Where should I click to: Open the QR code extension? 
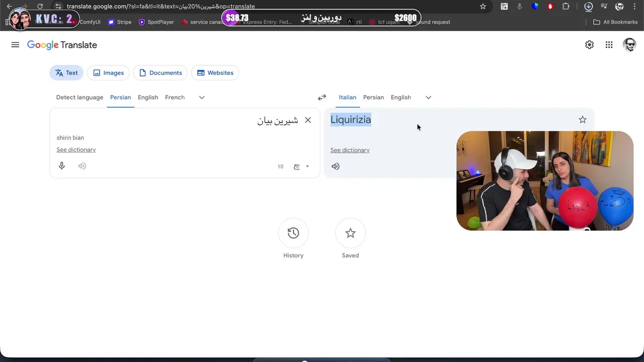point(504,7)
